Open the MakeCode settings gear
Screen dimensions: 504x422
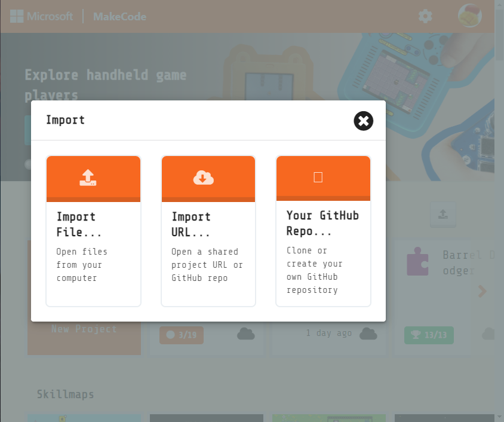(425, 16)
